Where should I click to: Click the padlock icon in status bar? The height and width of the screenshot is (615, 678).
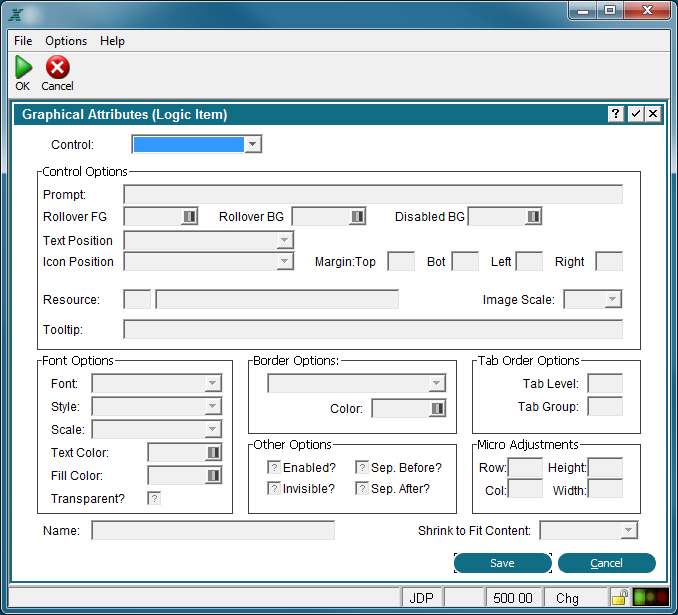[x=620, y=598]
